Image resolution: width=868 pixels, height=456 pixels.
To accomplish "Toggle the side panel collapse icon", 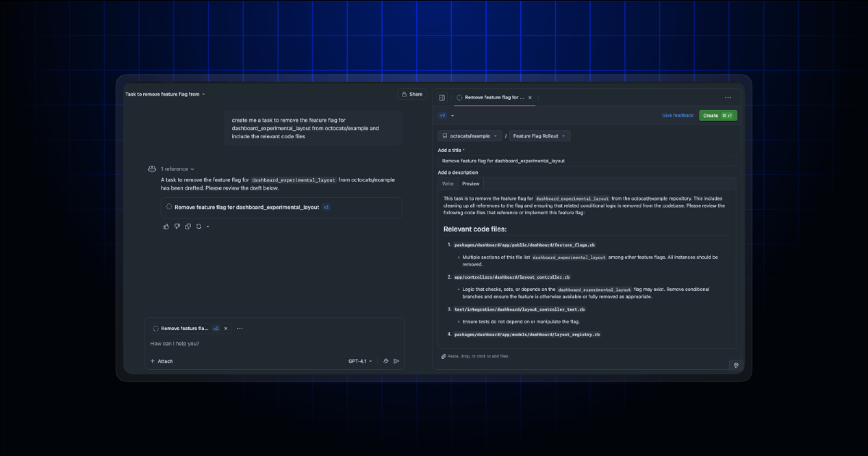I will click(442, 97).
